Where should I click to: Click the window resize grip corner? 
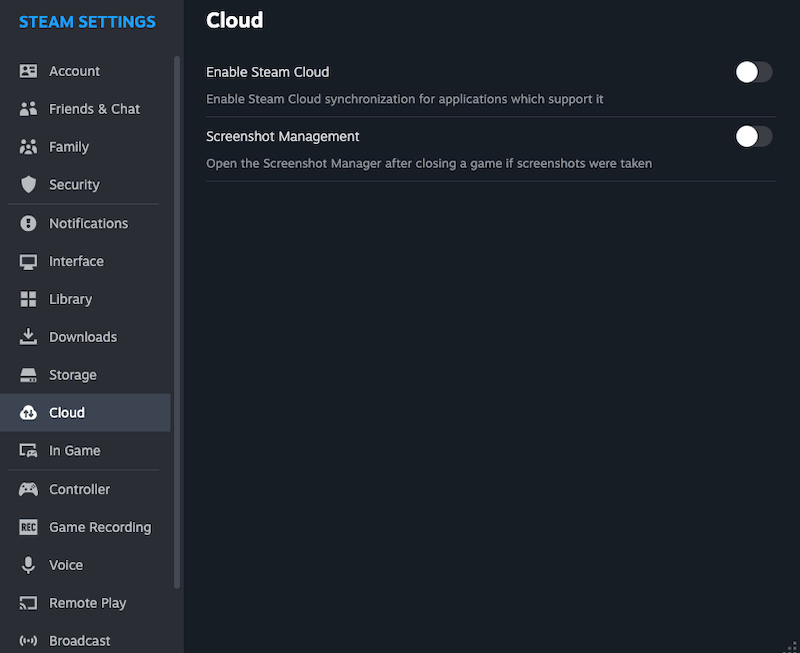tap(792, 647)
